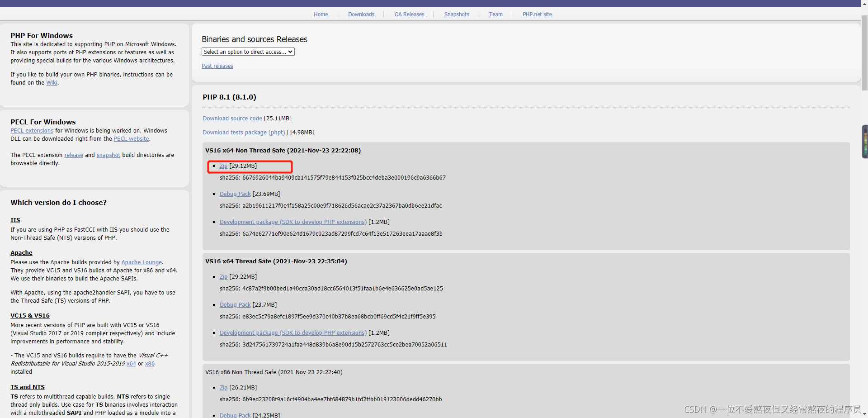Expand the 'Select an option to direct access' dropdown
Screen dimensions: 868x418
tap(248, 52)
